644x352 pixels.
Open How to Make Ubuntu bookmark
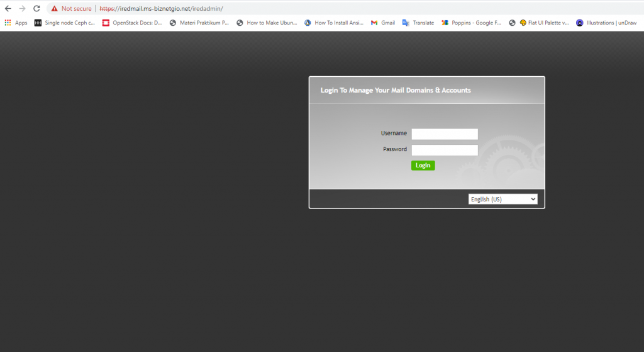(267, 23)
